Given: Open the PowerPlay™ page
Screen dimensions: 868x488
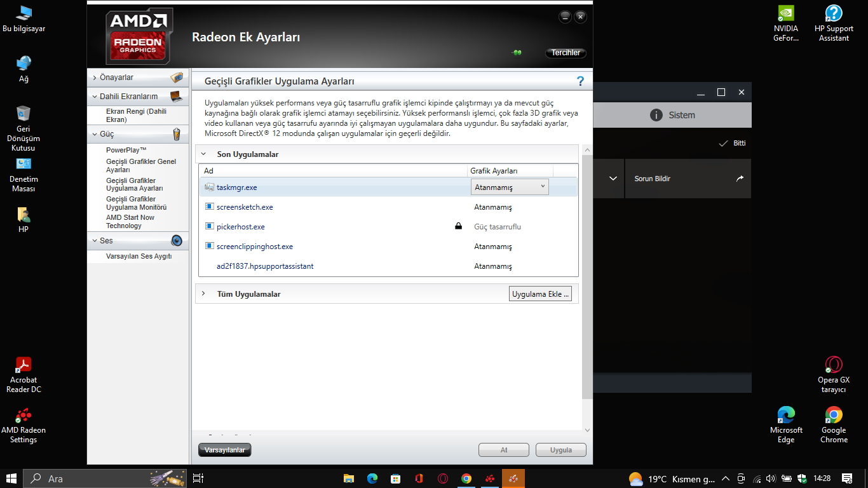Looking at the screenshot, I should click(126, 150).
